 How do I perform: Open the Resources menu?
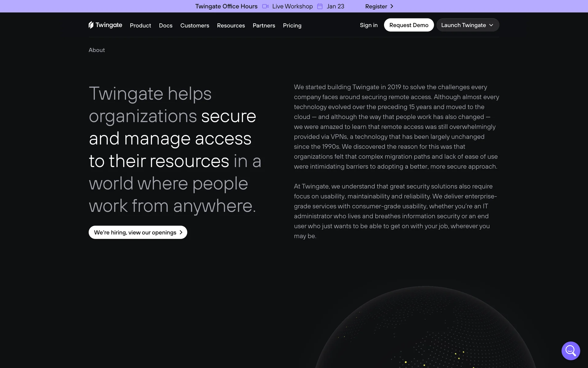click(x=231, y=25)
